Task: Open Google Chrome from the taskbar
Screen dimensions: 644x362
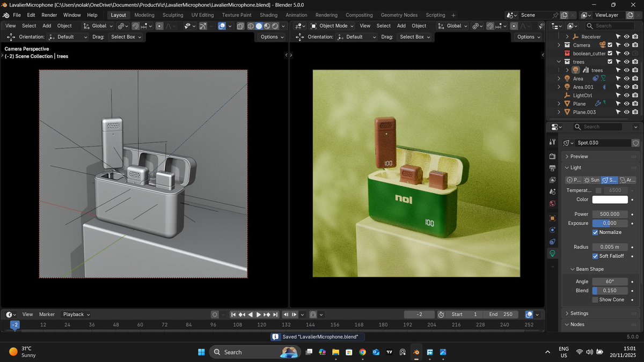Action: (x=362, y=352)
